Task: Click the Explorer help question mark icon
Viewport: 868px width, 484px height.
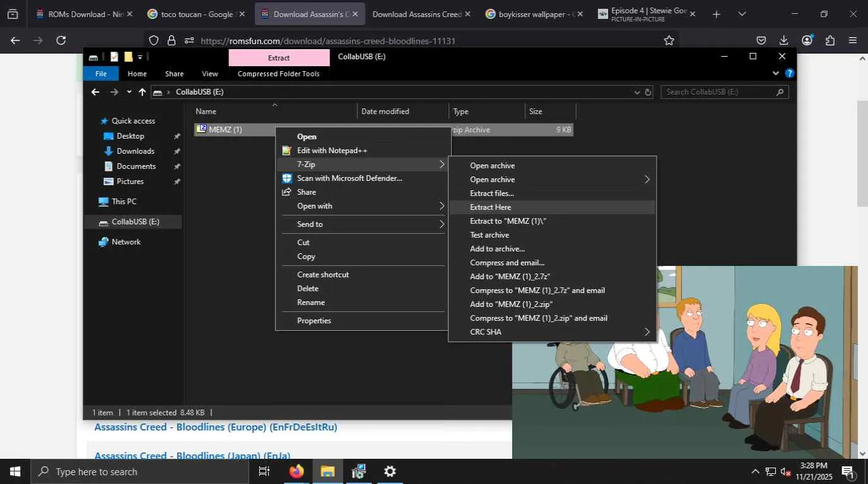Action: (x=789, y=73)
